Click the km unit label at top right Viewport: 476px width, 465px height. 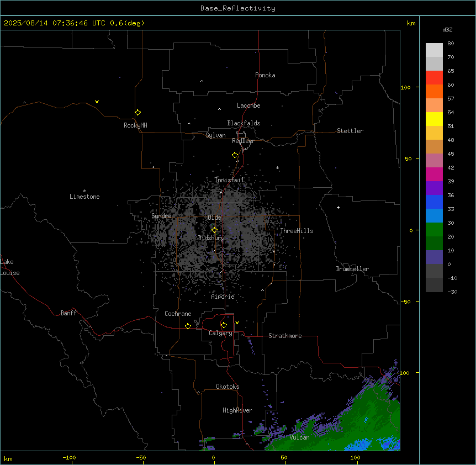point(411,23)
